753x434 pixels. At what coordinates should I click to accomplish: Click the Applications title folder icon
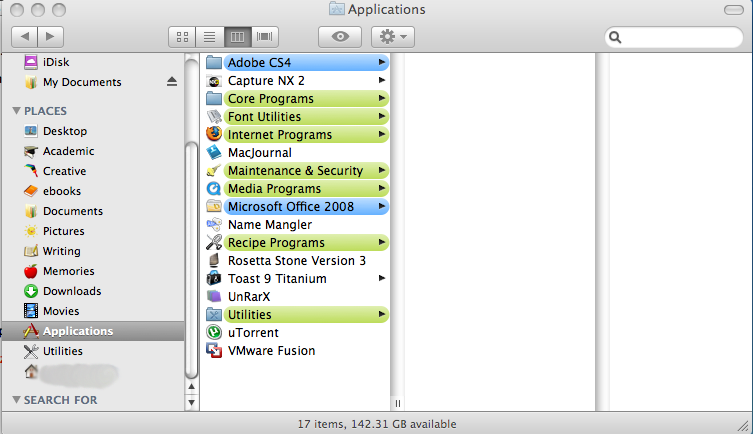tap(336, 9)
